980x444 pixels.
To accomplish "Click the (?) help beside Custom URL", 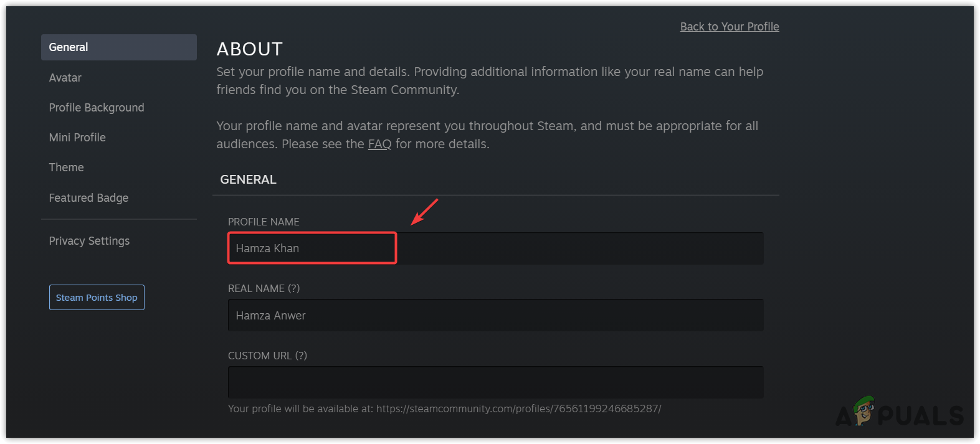I will [301, 356].
